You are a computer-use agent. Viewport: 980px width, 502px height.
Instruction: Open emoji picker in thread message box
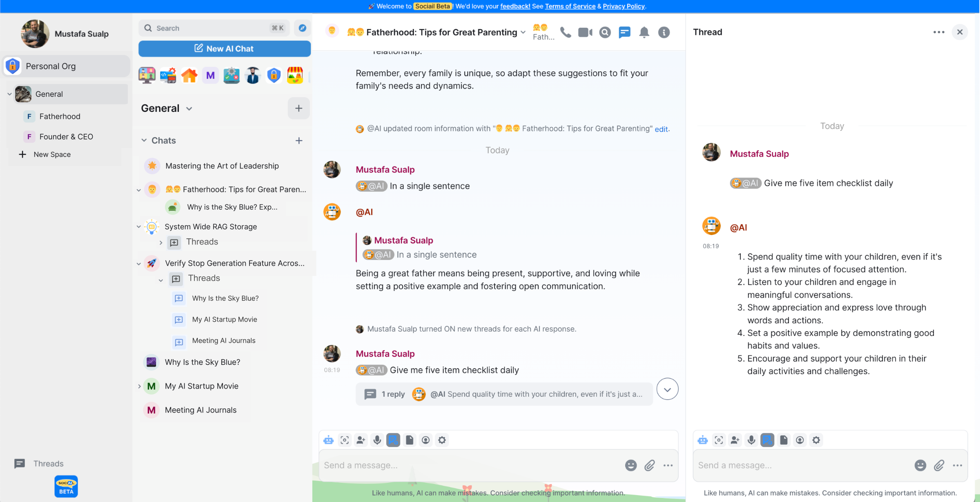point(920,465)
